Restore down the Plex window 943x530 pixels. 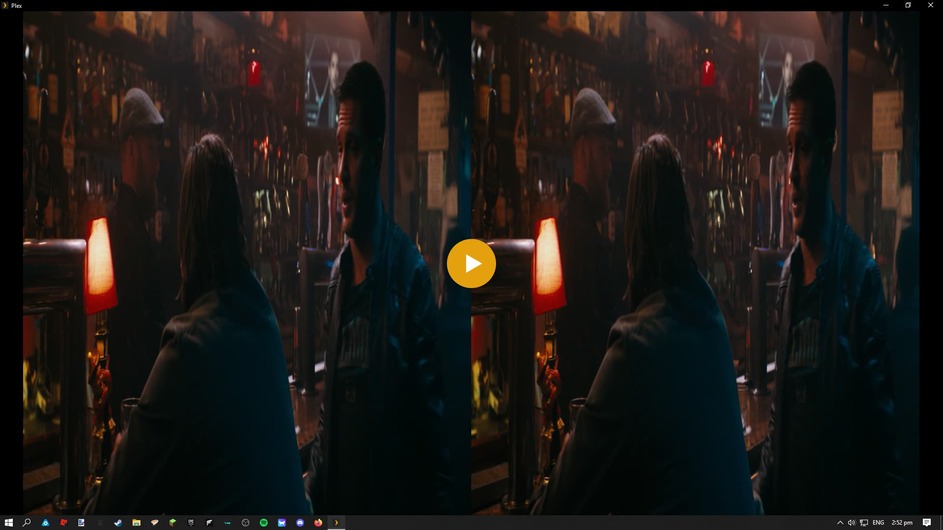[x=908, y=5]
